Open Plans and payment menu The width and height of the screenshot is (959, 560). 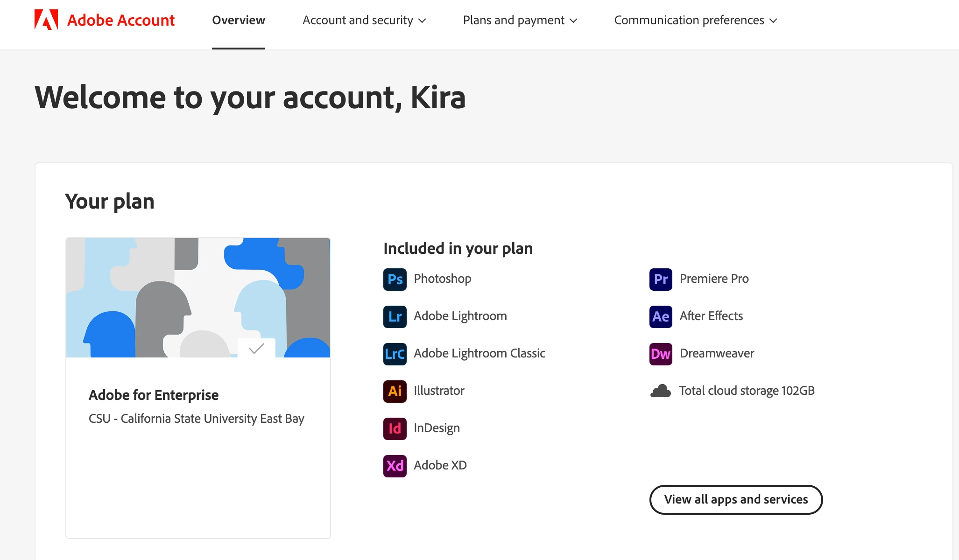[x=520, y=20]
